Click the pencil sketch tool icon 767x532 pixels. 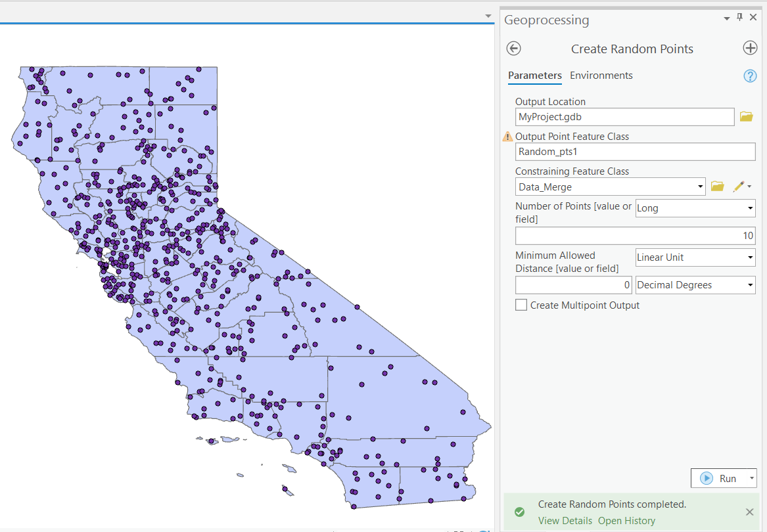pyautogui.click(x=739, y=187)
